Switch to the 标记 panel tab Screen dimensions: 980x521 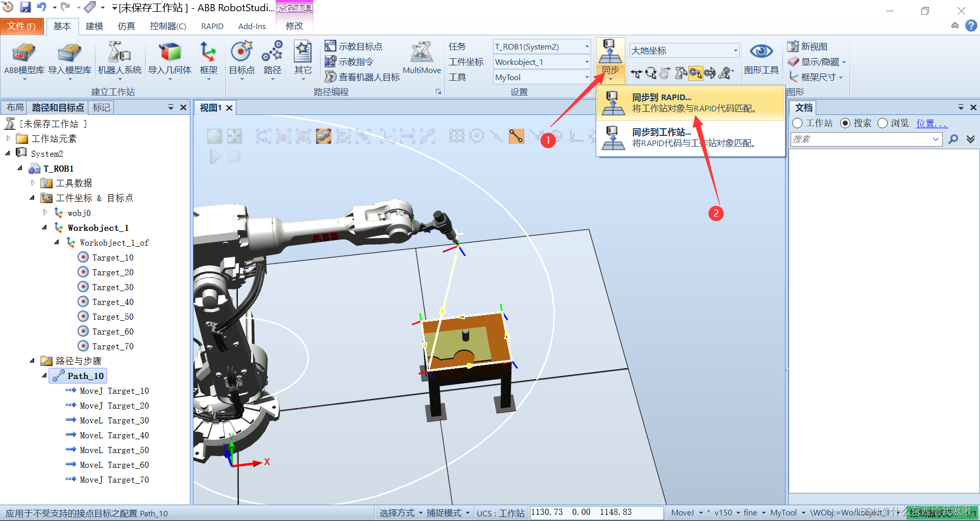[x=101, y=107]
